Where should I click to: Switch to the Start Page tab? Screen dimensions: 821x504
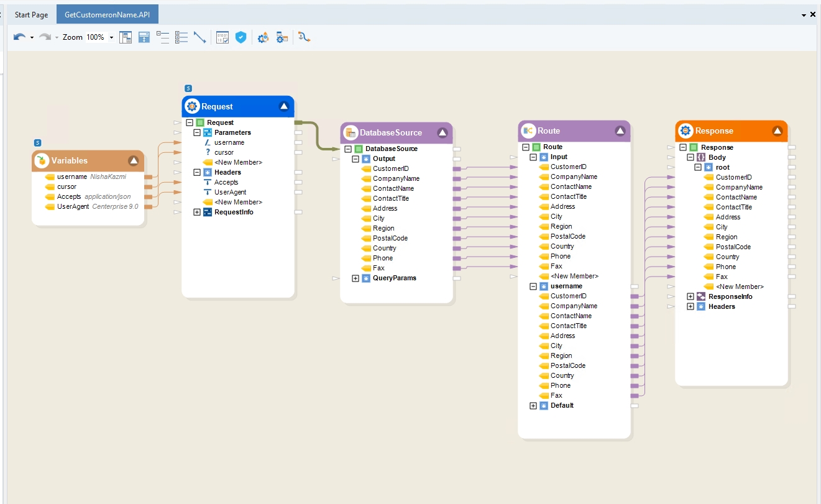point(31,14)
